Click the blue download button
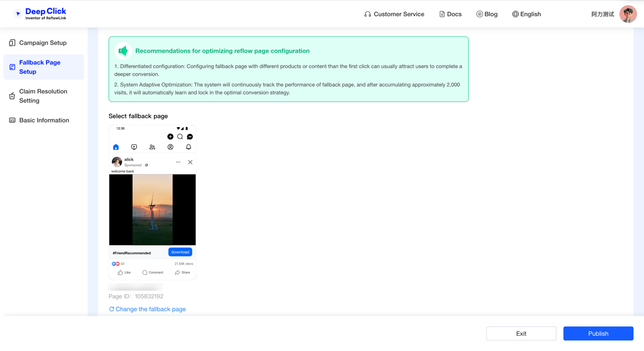The image size is (644, 351). (180, 252)
